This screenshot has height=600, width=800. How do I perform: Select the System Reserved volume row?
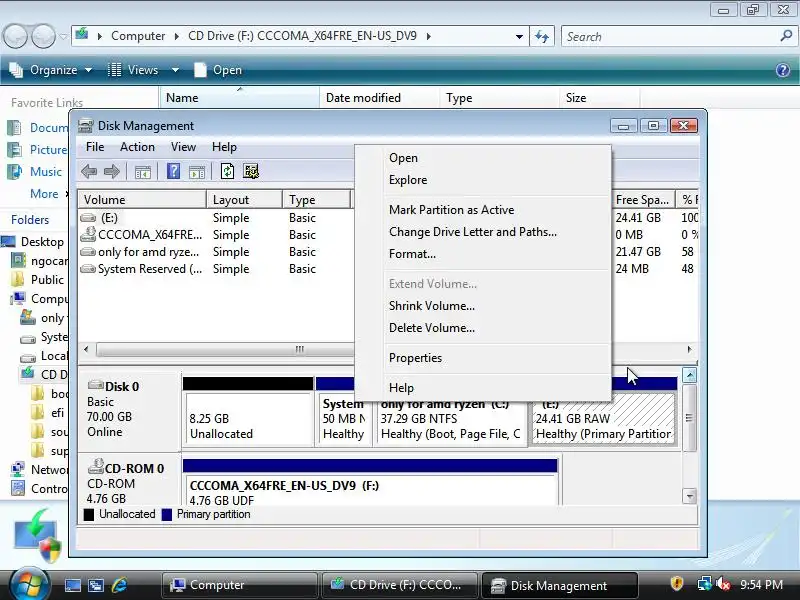coord(150,269)
